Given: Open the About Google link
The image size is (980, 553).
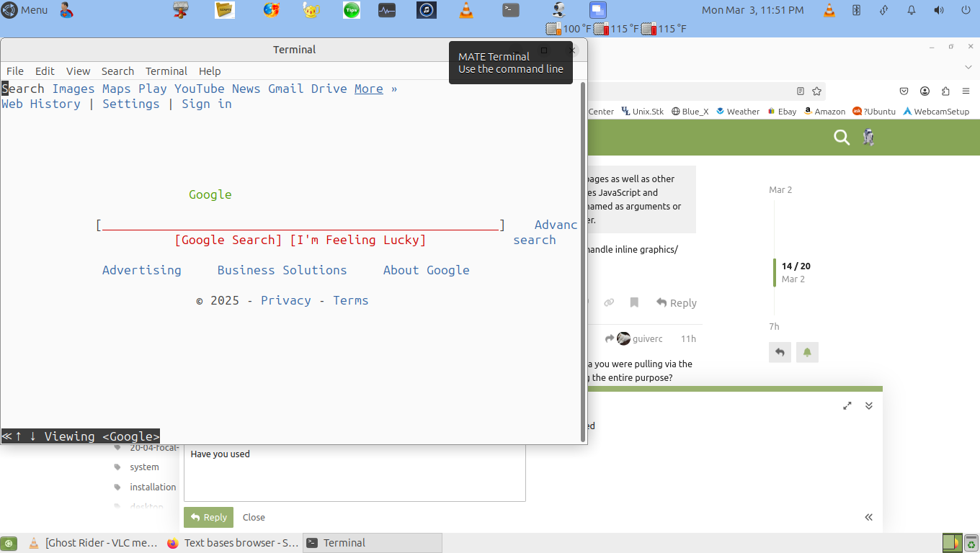Looking at the screenshot, I should click(427, 270).
